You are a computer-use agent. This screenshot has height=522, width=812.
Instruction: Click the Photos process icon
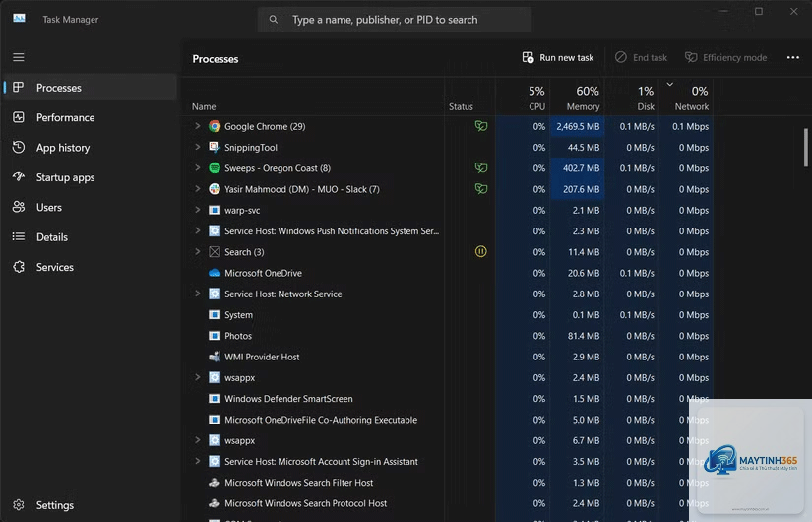pos(215,336)
